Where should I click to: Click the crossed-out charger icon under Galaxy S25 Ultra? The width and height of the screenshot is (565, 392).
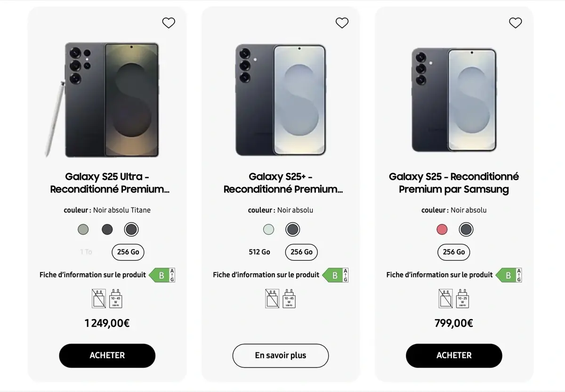click(x=98, y=299)
